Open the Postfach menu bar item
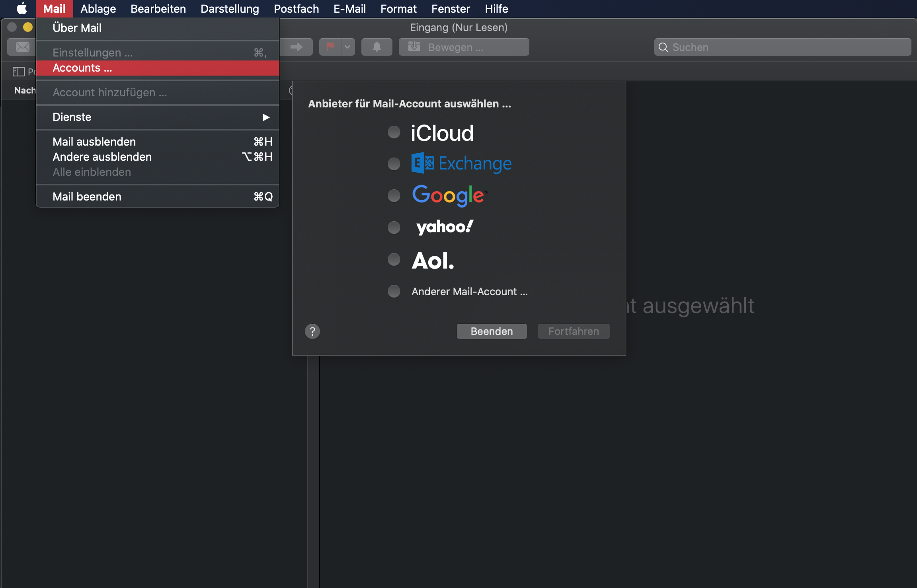Viewport: 917px width, 588px height. point(296,8)
